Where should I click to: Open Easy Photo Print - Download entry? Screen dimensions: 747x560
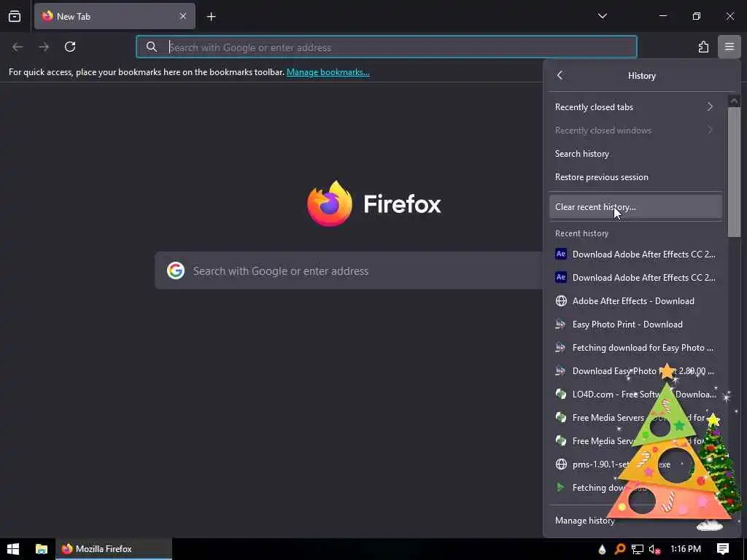tap(635, 324)
